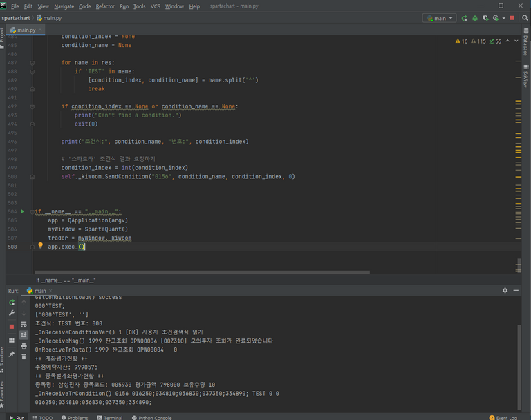This screenshot has width=531, height=420.
Task: Select the main.py editor tab
Action: pyautogui.click(x=26, y=30)
